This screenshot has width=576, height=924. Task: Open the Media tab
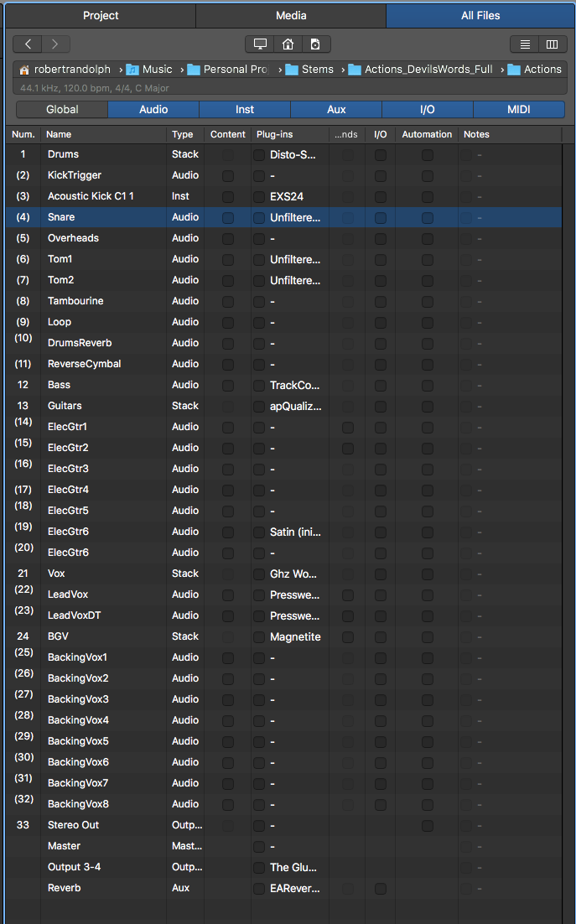[x=291, y=15]
